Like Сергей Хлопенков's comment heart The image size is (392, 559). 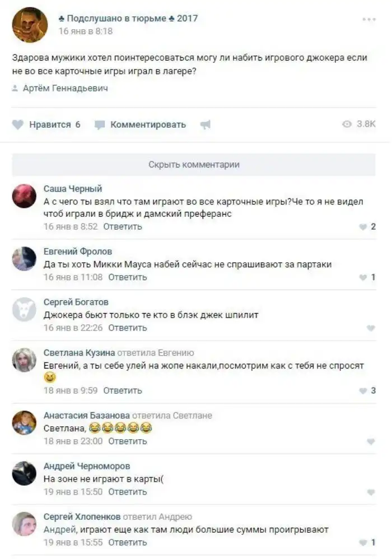(363, 543)
